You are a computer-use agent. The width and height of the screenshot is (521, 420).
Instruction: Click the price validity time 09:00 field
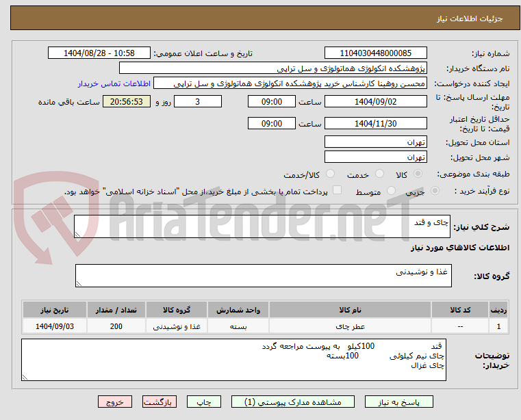(272, 124)
